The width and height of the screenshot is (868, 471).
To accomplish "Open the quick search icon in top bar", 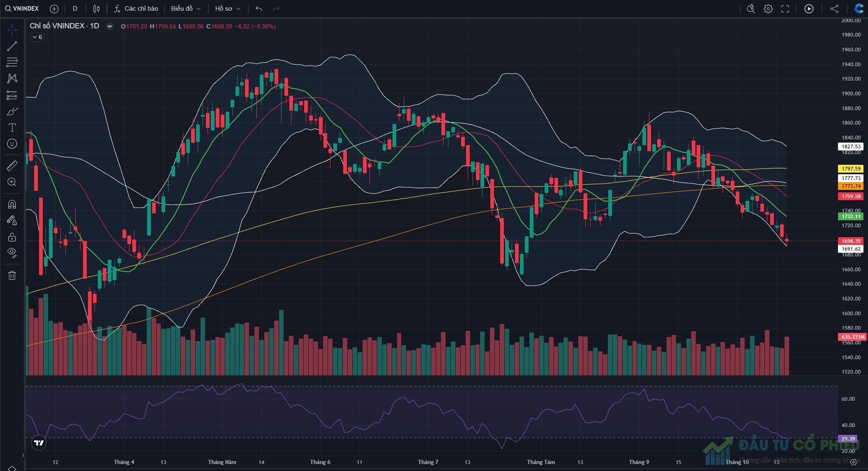I will coord(751,9).
